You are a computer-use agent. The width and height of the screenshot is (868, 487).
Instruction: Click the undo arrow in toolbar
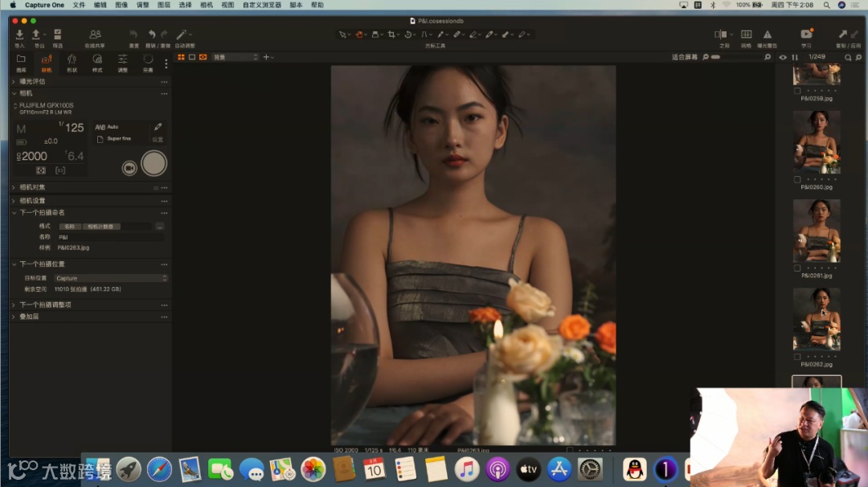coord(152,35)
